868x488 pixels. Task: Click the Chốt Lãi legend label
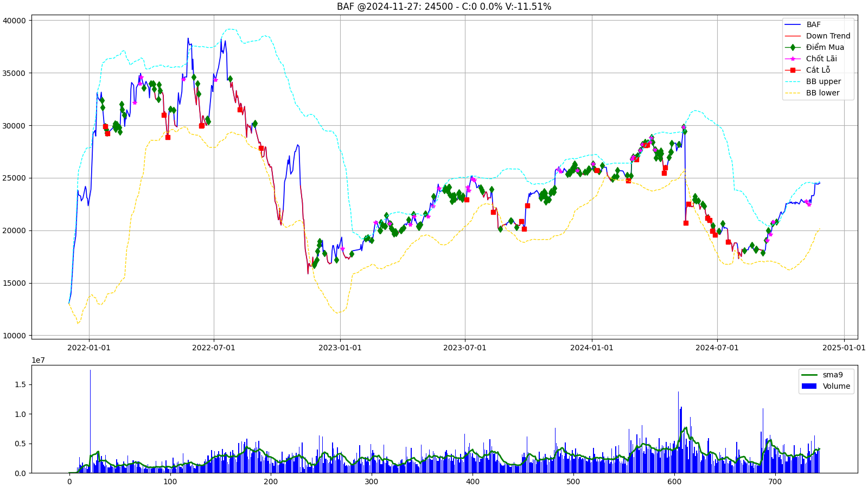(821, 59)
